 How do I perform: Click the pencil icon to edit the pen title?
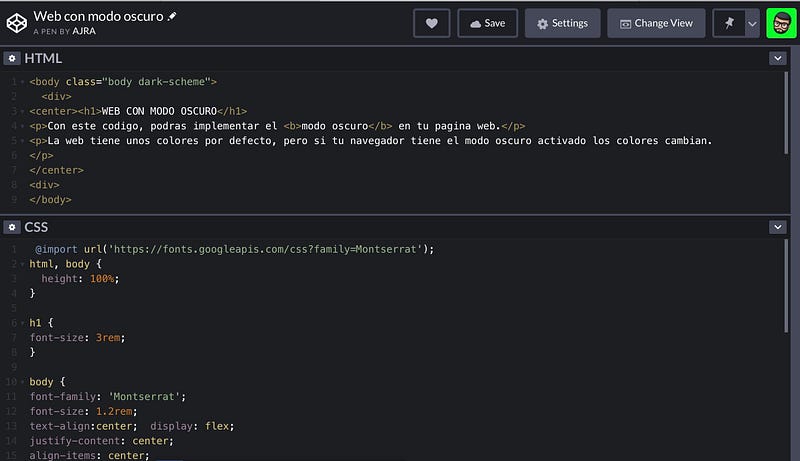[172, 16]
